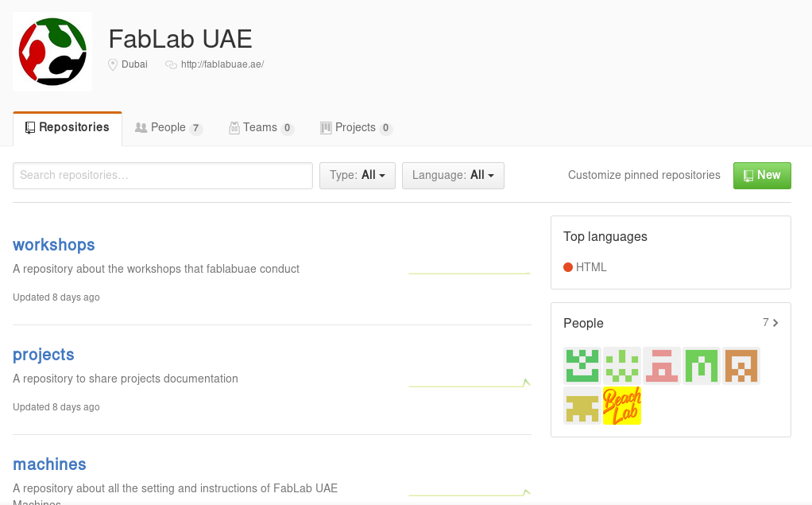Screen dimensions: 812x505
Task: Switch to the People tab
Action: point(168,127)
